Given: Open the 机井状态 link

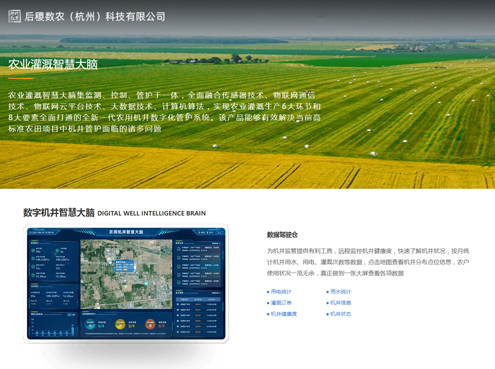Looking at the screenshot, I should [x=340, y=314].
